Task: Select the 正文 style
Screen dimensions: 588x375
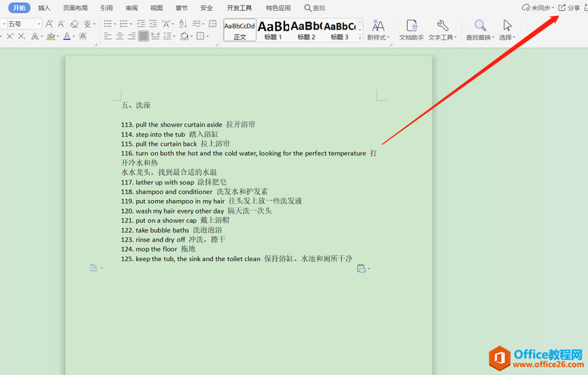Action: click(x=240, y=30)
